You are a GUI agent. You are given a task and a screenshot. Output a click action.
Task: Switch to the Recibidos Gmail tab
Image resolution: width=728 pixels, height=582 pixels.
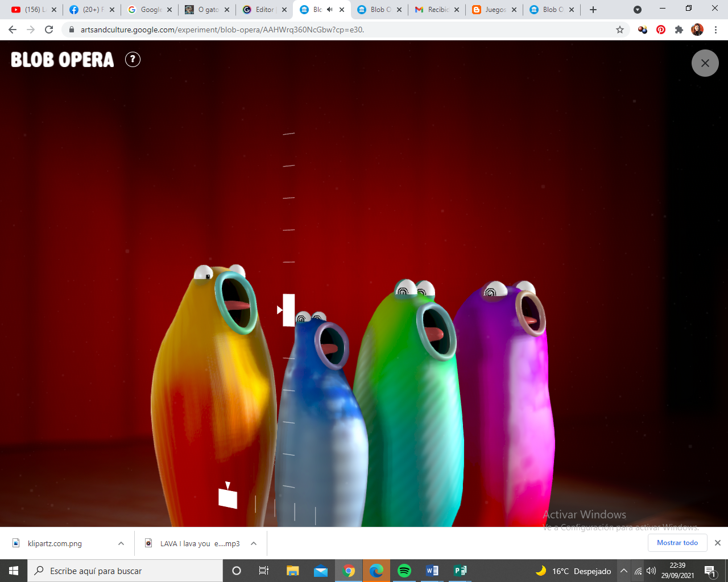435,9
